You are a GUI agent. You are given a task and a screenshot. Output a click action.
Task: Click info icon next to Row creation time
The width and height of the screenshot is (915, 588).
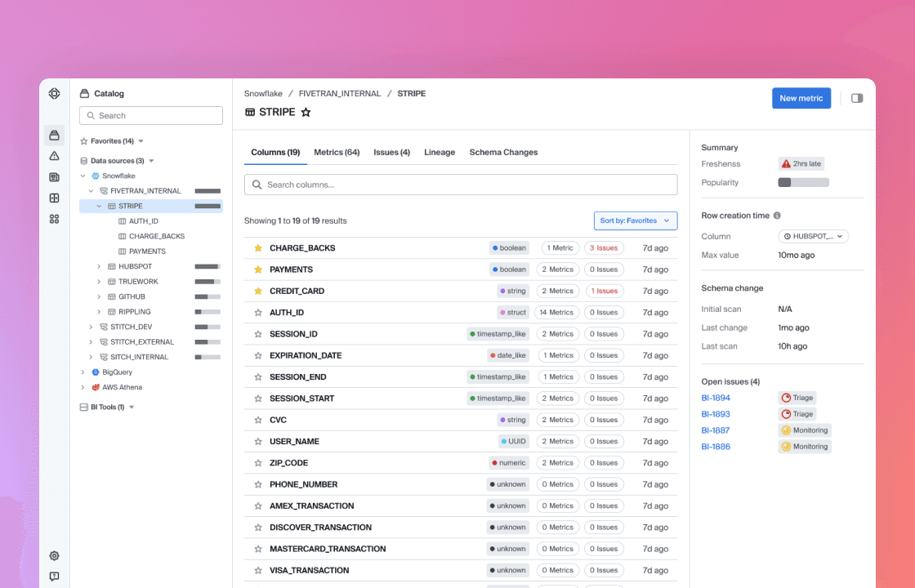pos(777,216)
